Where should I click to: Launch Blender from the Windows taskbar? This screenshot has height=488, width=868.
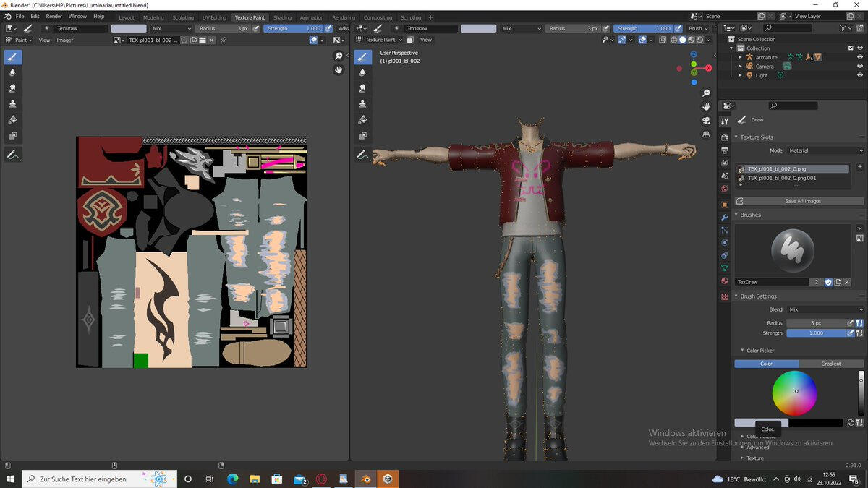coord(366,479)
